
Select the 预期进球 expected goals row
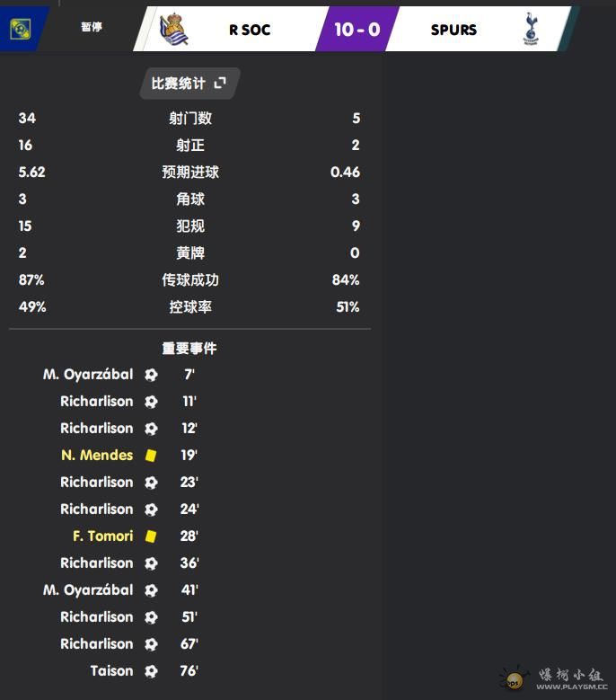pyautogui.click(x=189, y=173)
